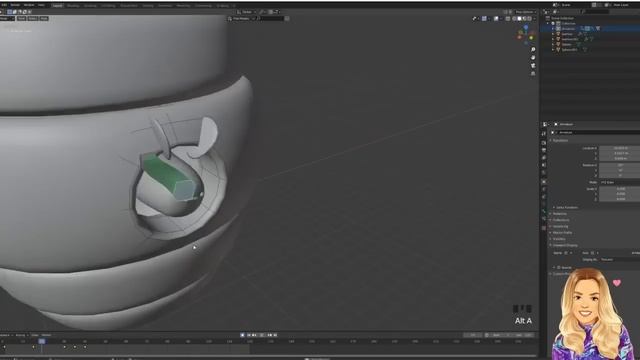Screen dimensions: 640x360
Task: Toggle viewport gizmos button
Action: point(484,19)
